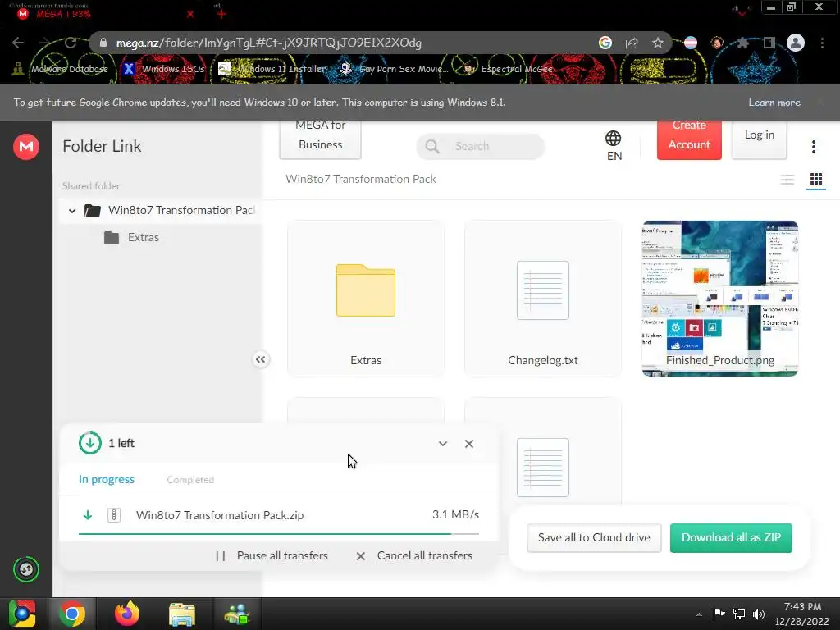Select the MEGA browser tab
The height and width of the screenshot is (630, 840).
point(102,14)
